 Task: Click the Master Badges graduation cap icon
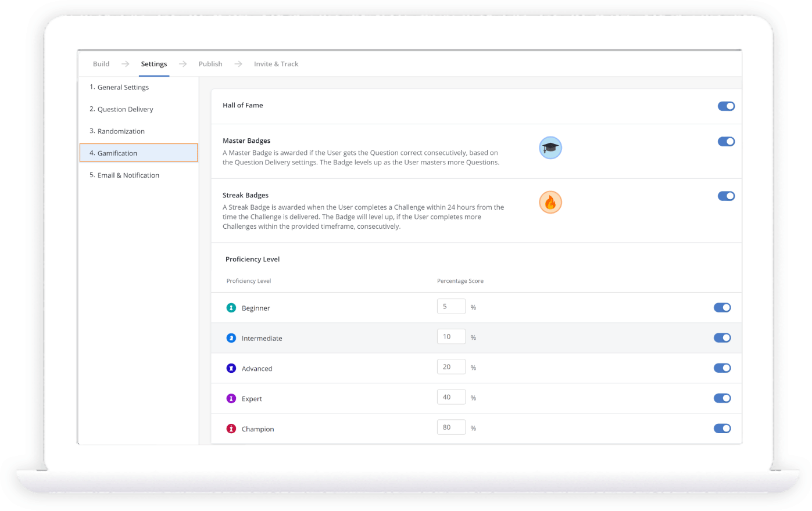[550, 148]
